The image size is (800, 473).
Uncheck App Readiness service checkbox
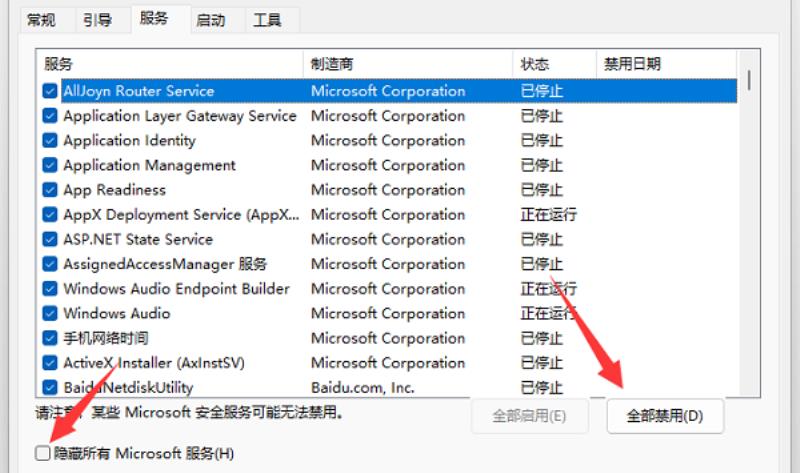point(50,190)
